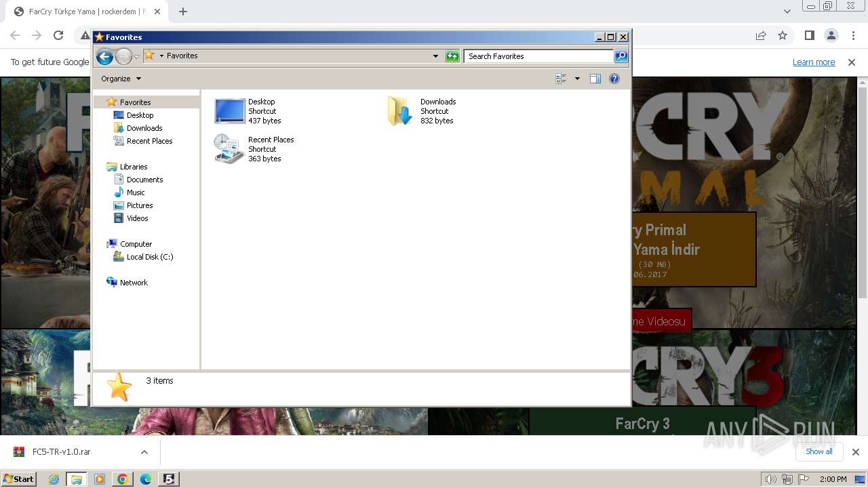The width and height of the screenshot is (868, 488).
Task: Open Windows Media Player from taskbar
Action: tap(100, 479)
